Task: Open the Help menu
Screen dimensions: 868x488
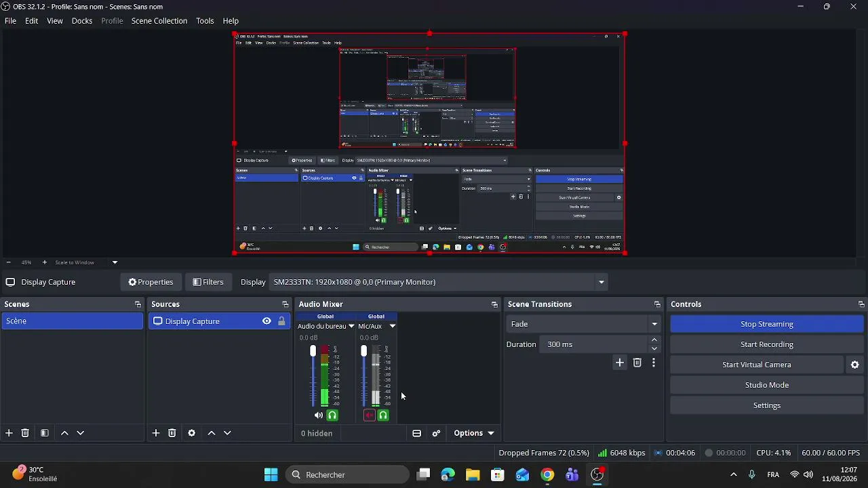Action: point(231,21)
